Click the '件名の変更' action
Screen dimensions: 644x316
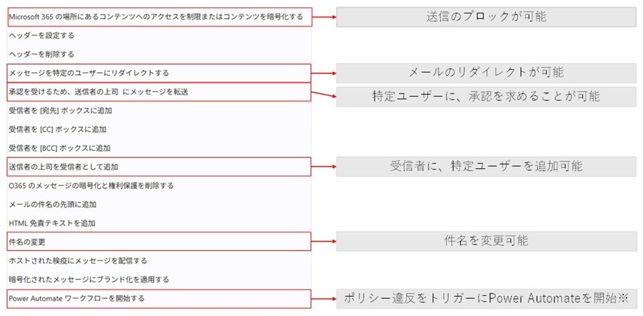coord(27,242)
